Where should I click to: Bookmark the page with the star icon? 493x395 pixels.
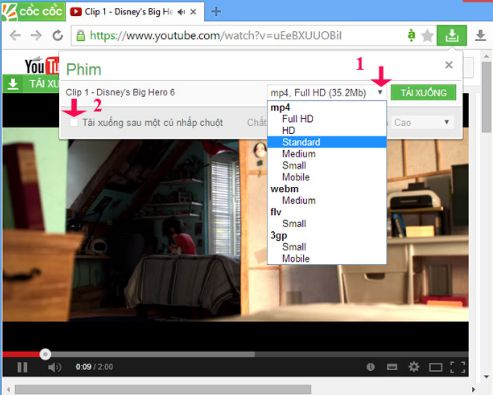427,36
